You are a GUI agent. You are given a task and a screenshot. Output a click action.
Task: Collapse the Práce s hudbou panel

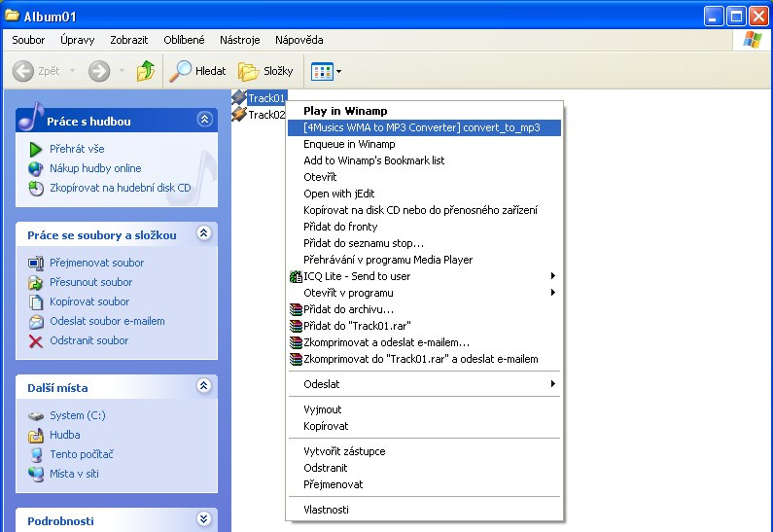pyautogui.click(x=204, y=120)
